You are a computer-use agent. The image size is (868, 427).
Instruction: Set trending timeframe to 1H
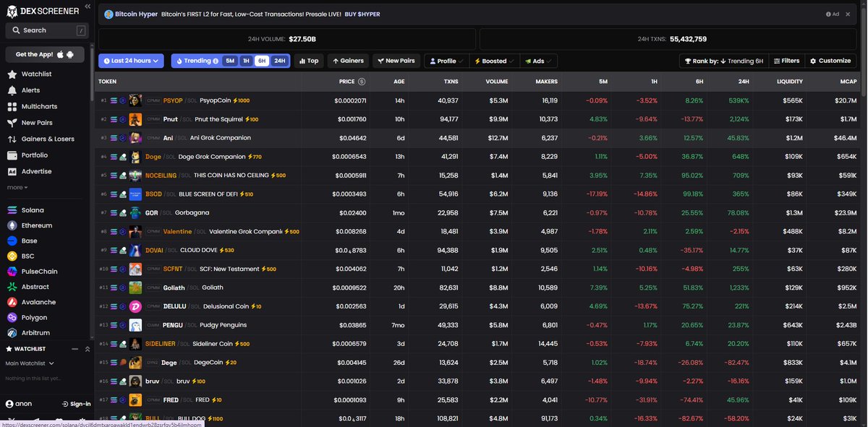(x=246, y=61)
